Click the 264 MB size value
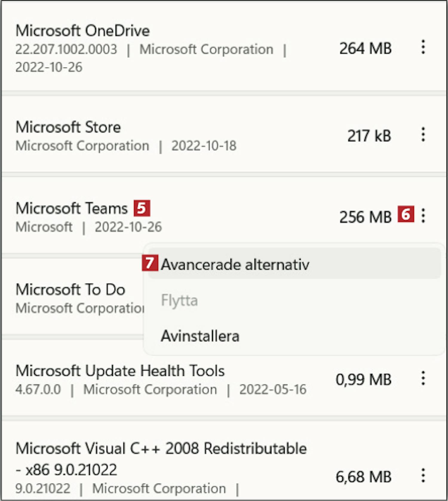The image size is (448, 501). (365, 48)
